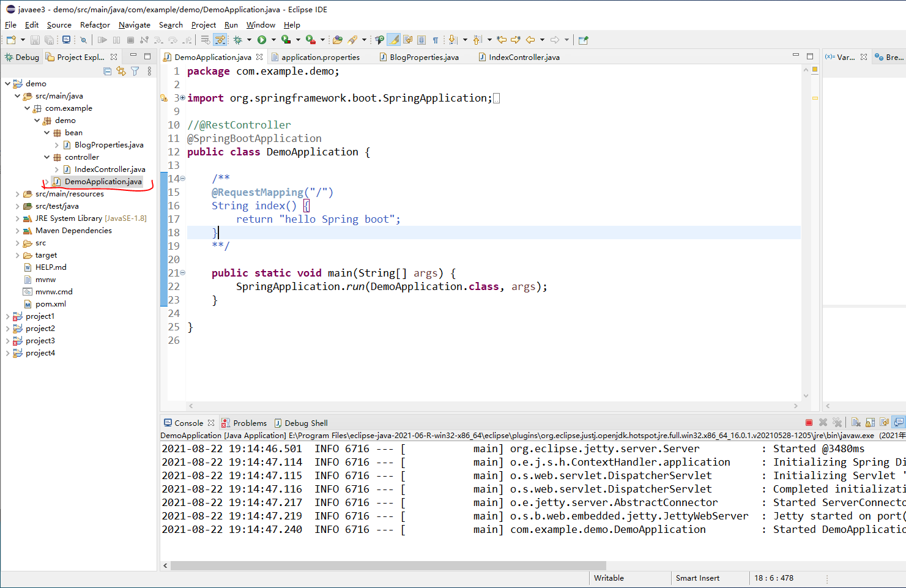Image resolution: width=906 pixels, height=588 pixels.
Task: Open the Navigate menu
Action: 135,25
